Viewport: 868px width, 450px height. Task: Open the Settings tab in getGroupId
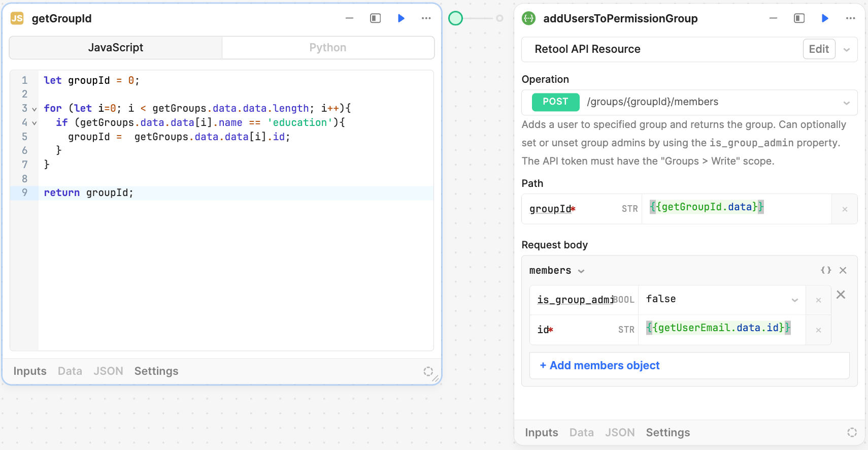(156, 371)
